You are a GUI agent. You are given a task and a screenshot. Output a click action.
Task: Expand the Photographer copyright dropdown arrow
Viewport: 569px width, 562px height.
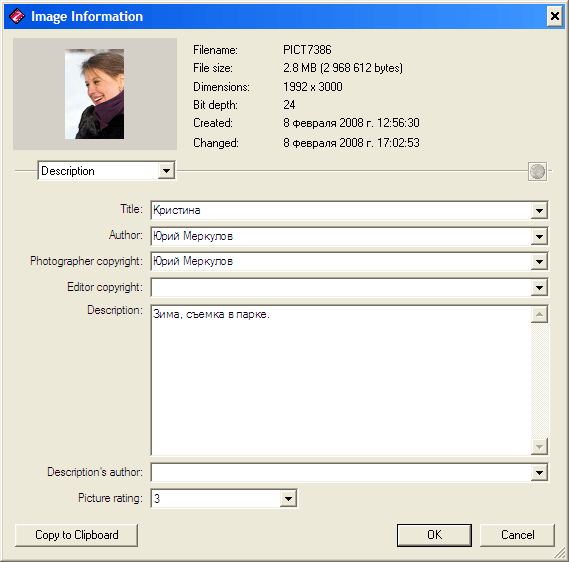pos(539,262)
